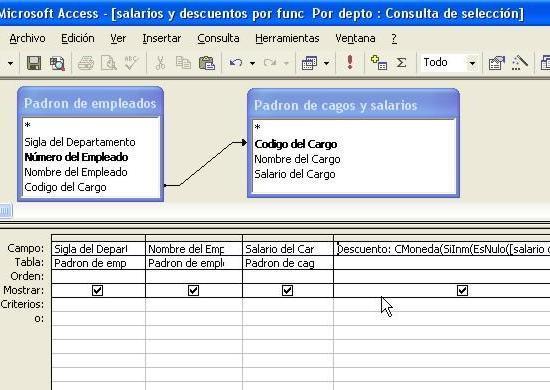Click 'Padron de empleados' table title bar
This screenshot has width=550, height=390.
coord(90,103)
